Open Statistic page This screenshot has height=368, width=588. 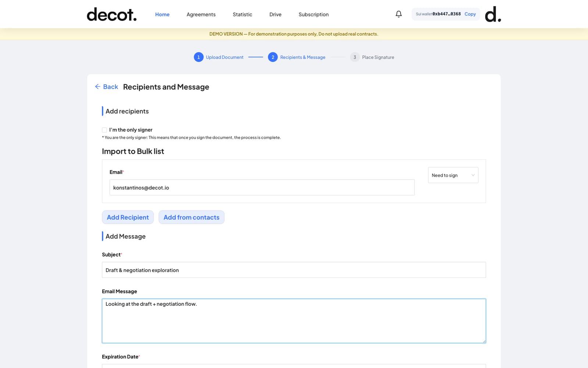pyautogui.click(x=242, y=14)
